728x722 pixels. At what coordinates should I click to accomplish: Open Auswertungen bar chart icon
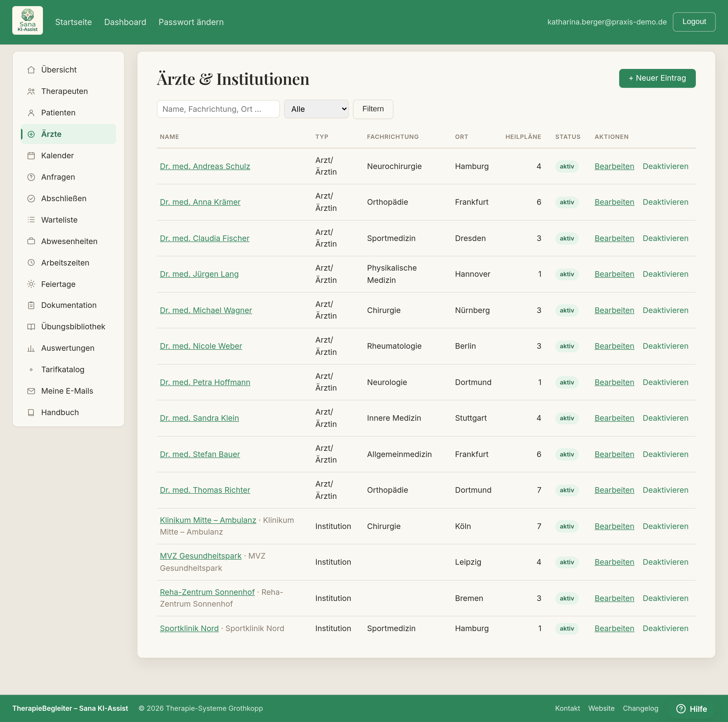click(31, 348)
